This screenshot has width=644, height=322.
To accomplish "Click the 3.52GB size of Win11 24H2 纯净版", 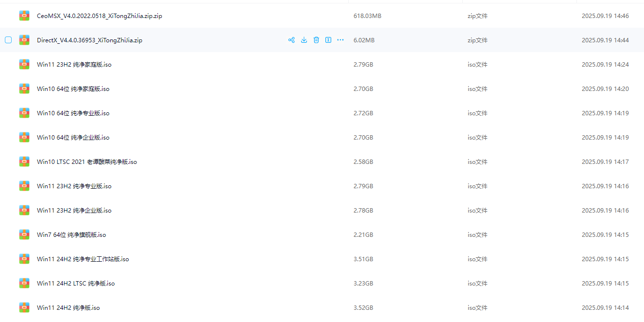I will (363, 307).
